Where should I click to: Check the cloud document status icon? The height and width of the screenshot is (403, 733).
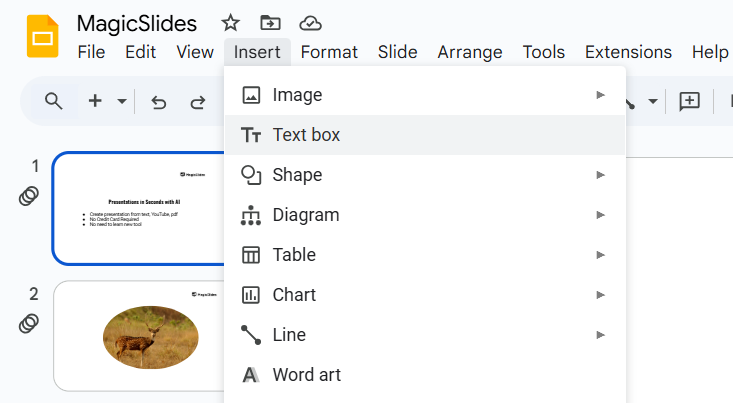coord(311,23)
